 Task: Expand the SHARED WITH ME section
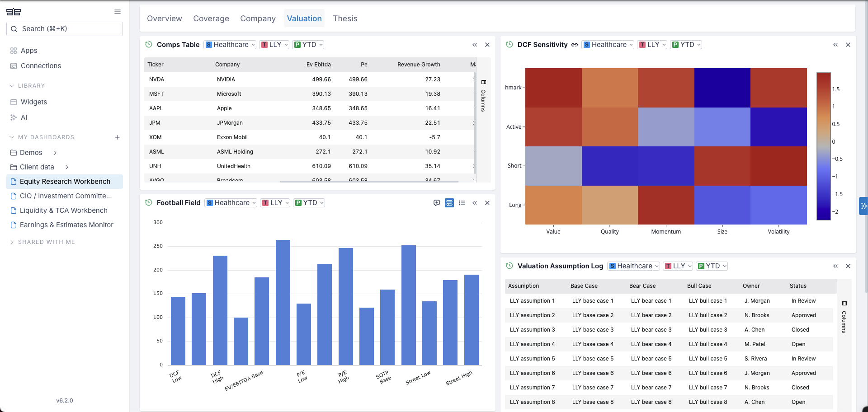pyautogui.click(x=42, y=242)
